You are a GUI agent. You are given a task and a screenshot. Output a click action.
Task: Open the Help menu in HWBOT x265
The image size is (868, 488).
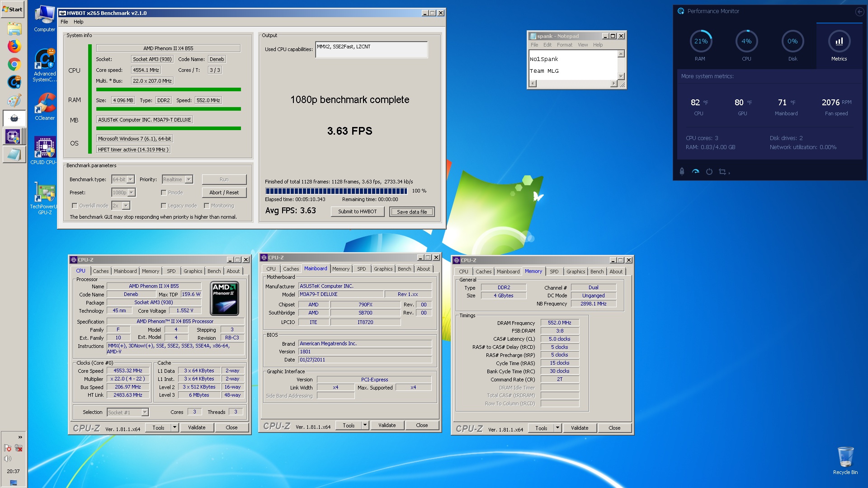coord(79,22)
